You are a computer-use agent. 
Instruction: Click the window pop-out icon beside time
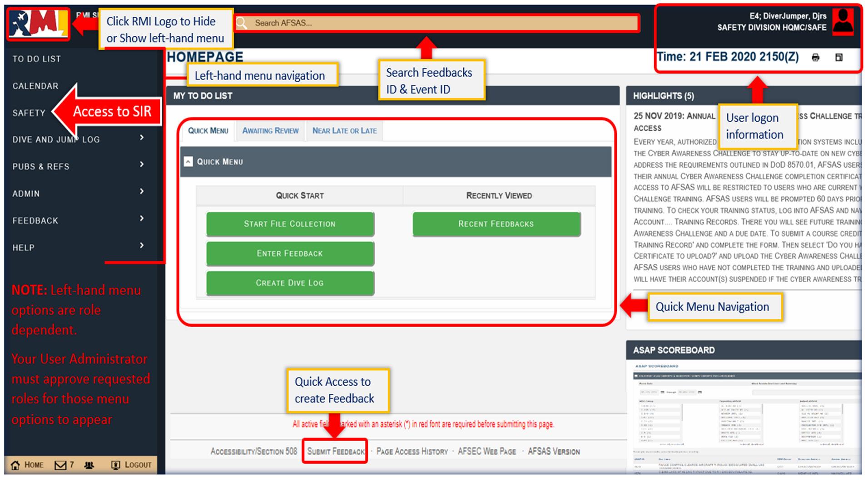tap(839, 57)
